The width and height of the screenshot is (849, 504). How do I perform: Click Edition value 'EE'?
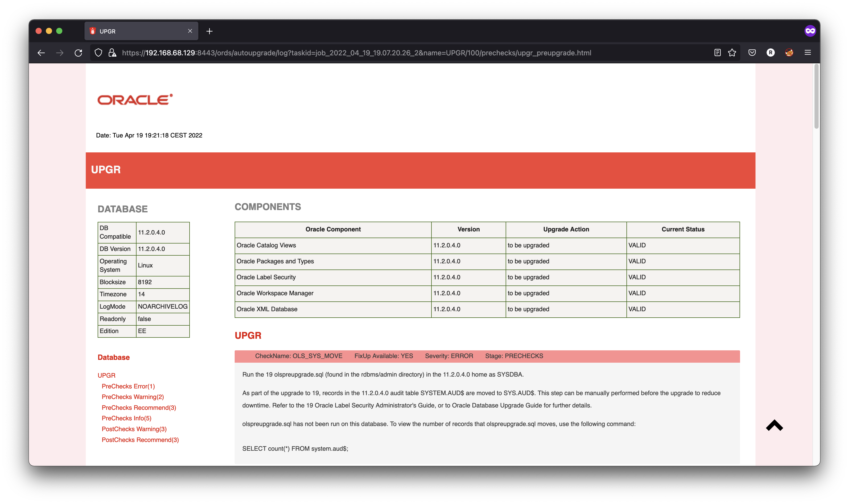tap(163, 331)
